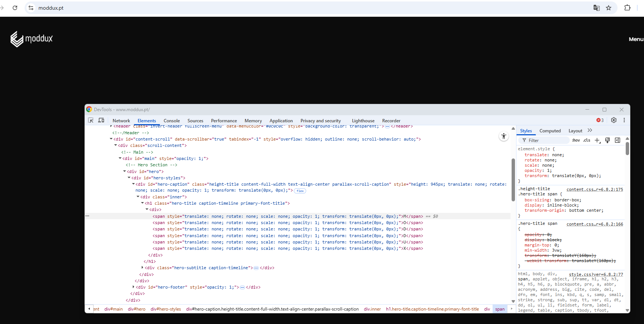Select the Elements tab
Viewport: 644px width, 324px height.
tap(147, 120)
